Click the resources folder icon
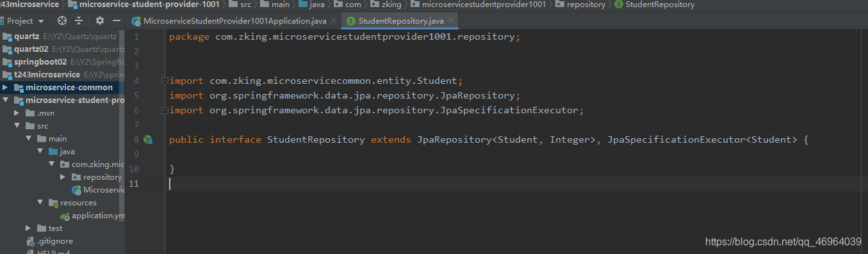The width and height of the screenshot is (868, 254). coord(54,203)
